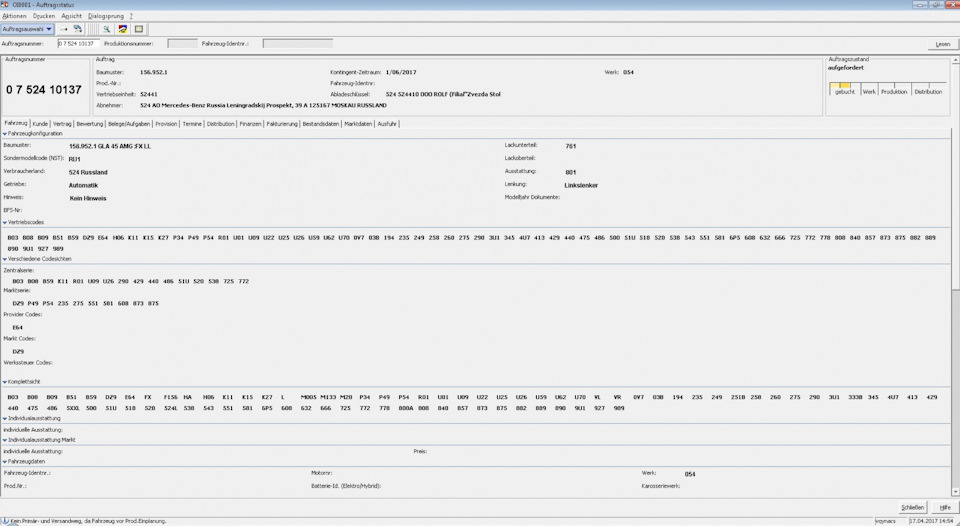Click the info icon in the status bar
Viewport: 960px width, 526px height.
click(5, 521)
